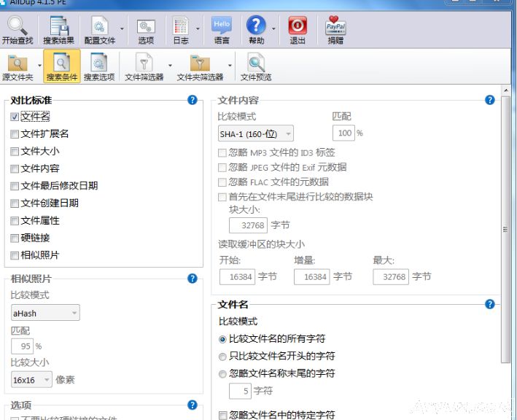The height and width of the screenshot is (420, 517).
Task: Click the 增量 16384 buffer field
Action: (x=312, y=276)
